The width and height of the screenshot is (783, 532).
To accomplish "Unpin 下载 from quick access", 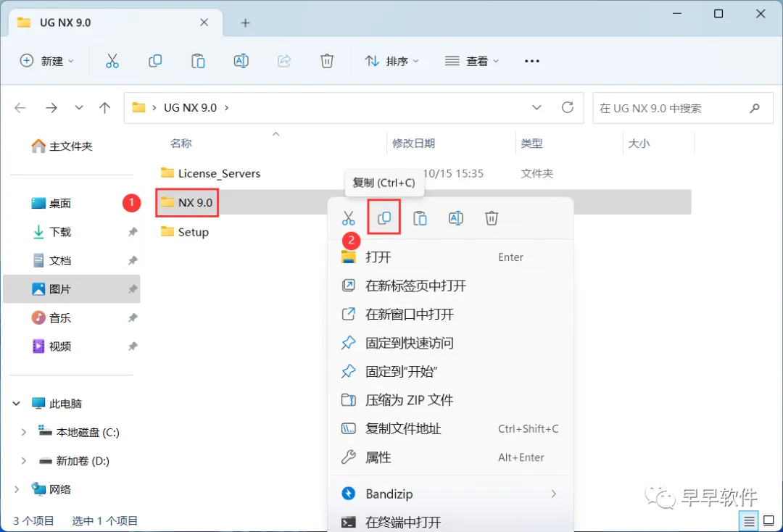I will [133, 232].
